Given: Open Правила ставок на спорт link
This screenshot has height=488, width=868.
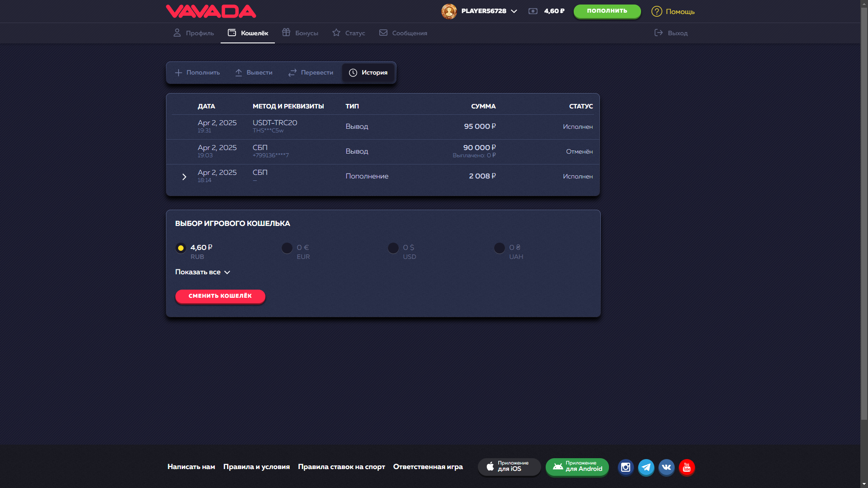Looking at the screenshot, I should coord(341,467).
